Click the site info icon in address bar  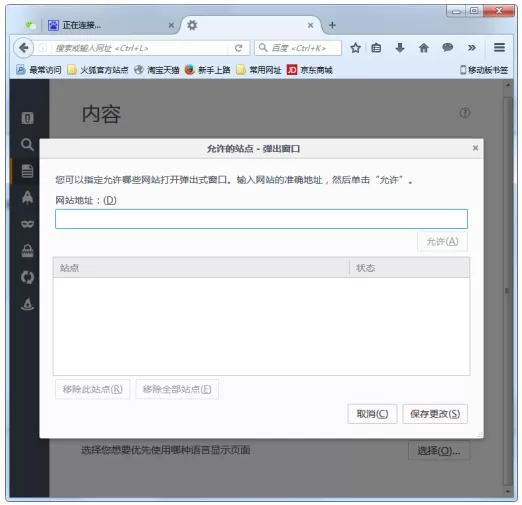pos(42,48)
